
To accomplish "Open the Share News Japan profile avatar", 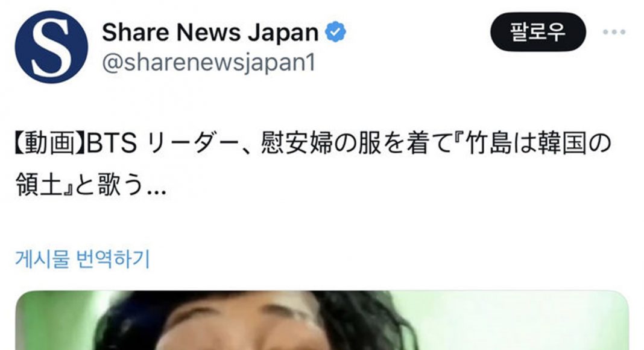I will click(51, 47).
